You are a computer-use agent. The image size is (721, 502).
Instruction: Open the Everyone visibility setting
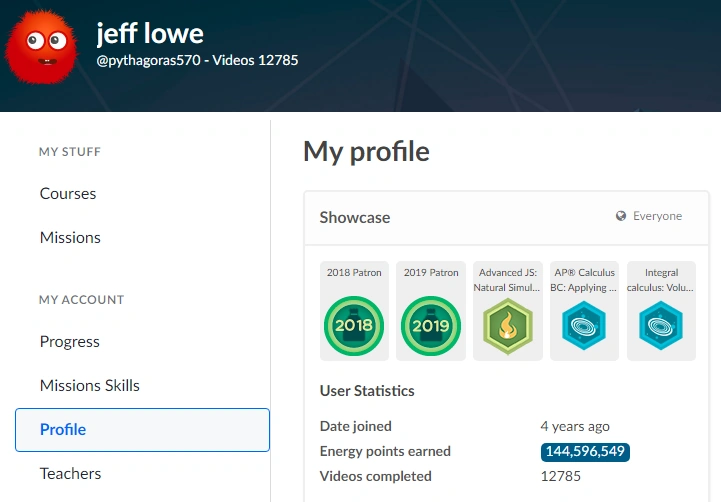657,216
